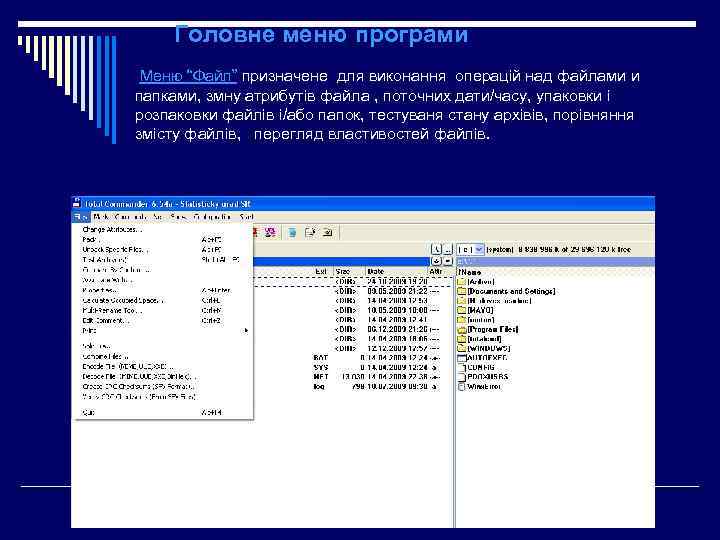This screenshot has width=720, height=540.
Task: Select the NET file row in left panel
Action: [353, 377]
